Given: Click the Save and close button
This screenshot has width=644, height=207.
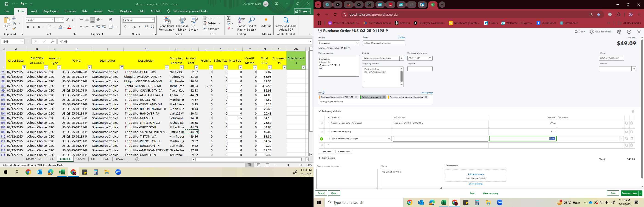Looking at the screenshot, I should [x=629, y=193].
